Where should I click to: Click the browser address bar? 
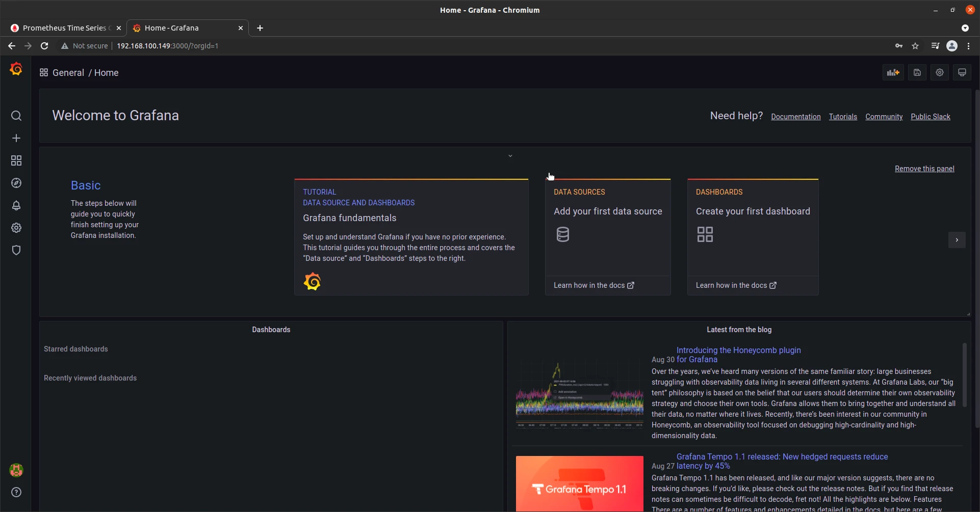[x=306, y=46]
